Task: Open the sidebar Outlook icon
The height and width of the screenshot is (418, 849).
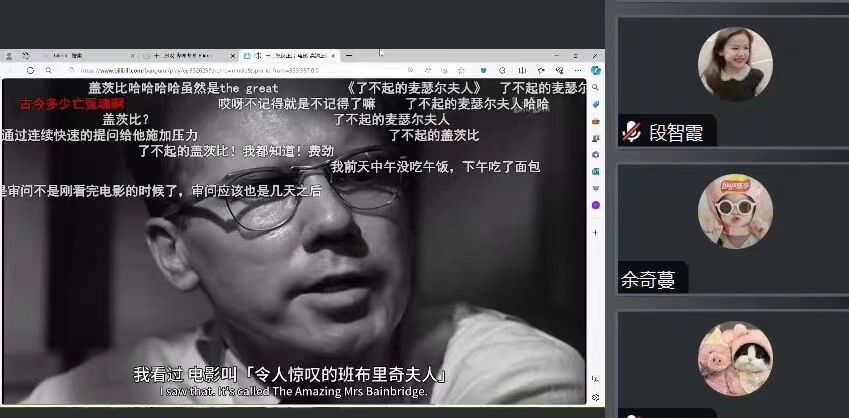Action: (x=596, y=171)
